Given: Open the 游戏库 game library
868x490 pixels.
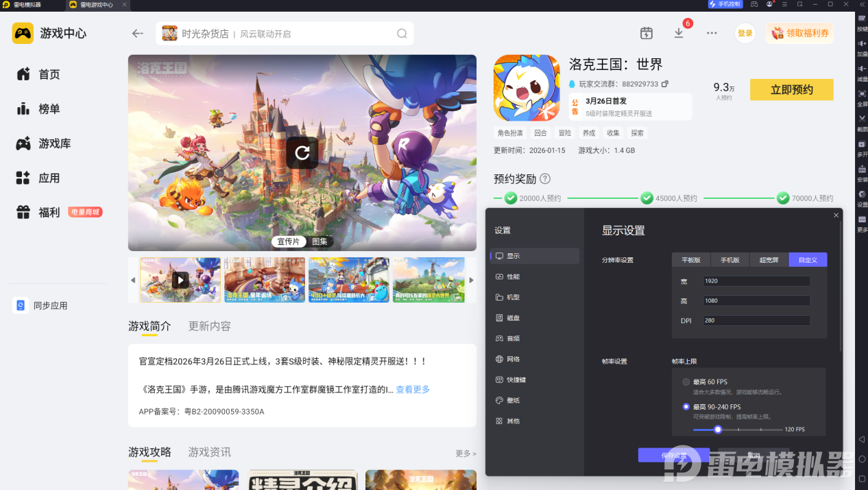Looking at the screenshot, I should pyautogui.click(x=44, y=143).
